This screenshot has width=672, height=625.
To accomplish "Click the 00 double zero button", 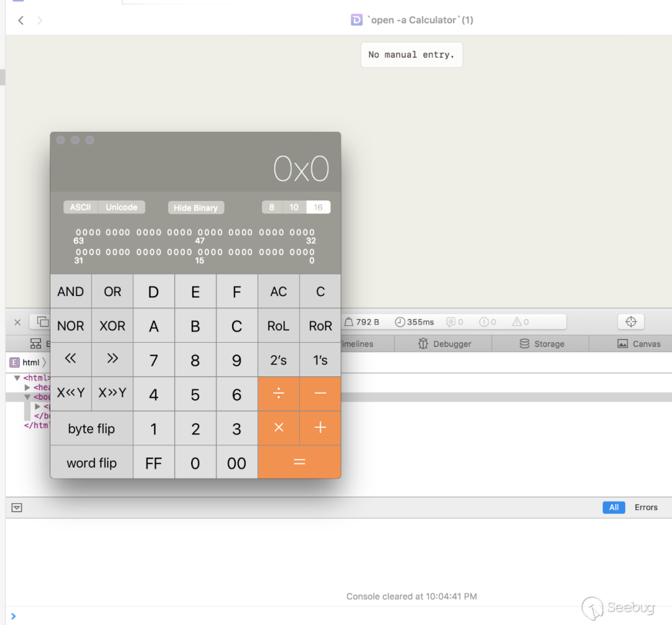I will point(237,463).
